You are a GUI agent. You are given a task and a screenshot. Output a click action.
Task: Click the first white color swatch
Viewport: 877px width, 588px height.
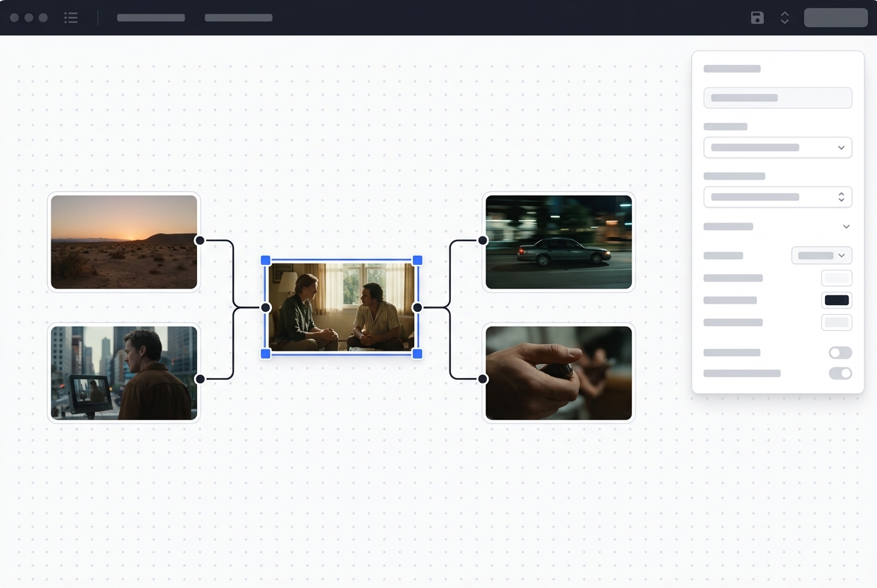[x=837, y=278]
